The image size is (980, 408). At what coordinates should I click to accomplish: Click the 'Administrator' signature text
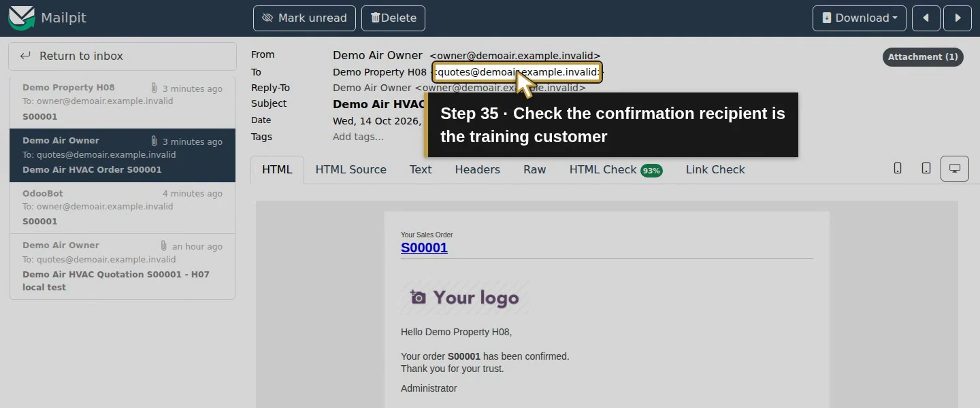pyautogui.click(x=429, y=388)
